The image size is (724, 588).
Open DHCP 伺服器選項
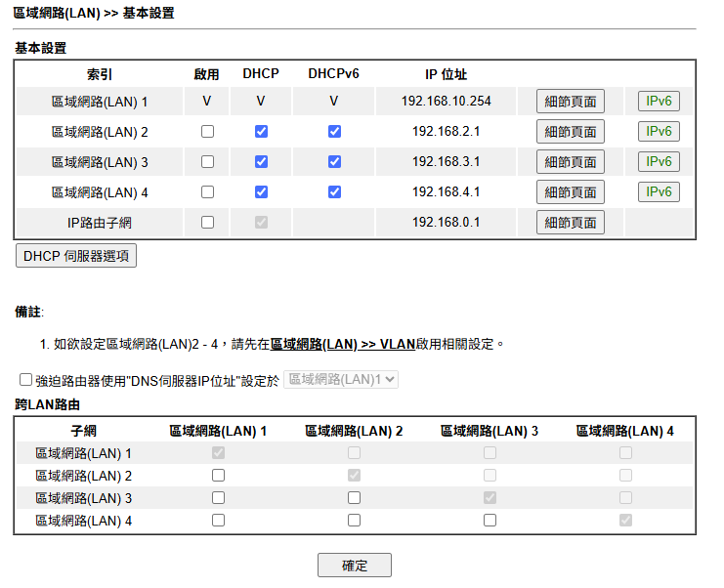[76, 256]
